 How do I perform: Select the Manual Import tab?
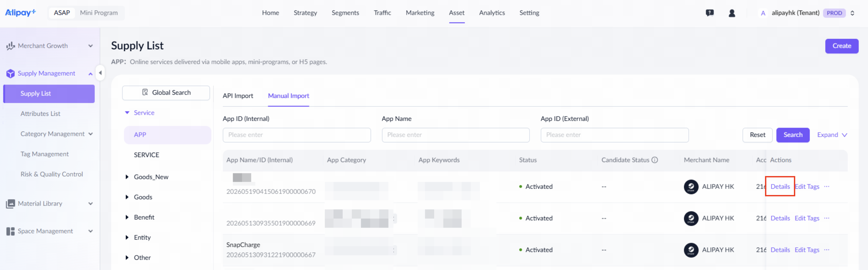[x=288, y=96]
